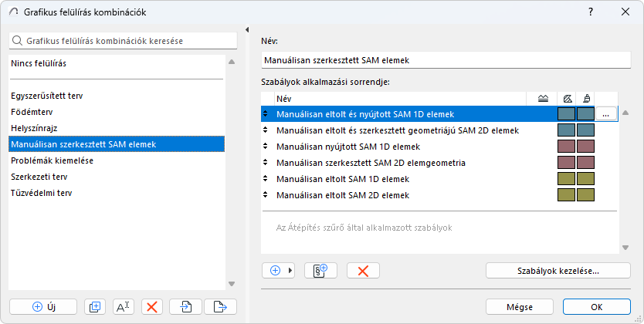Screen dimensions: 644x324
Task: Open the add rule dropdown arrow
Action: [291, 270]
